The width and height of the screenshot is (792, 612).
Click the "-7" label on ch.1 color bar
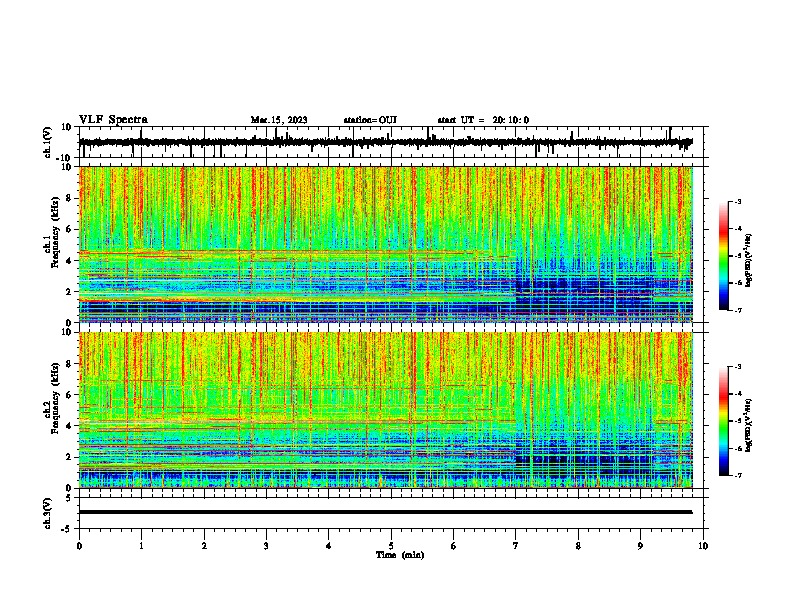(x=738, y=310)
